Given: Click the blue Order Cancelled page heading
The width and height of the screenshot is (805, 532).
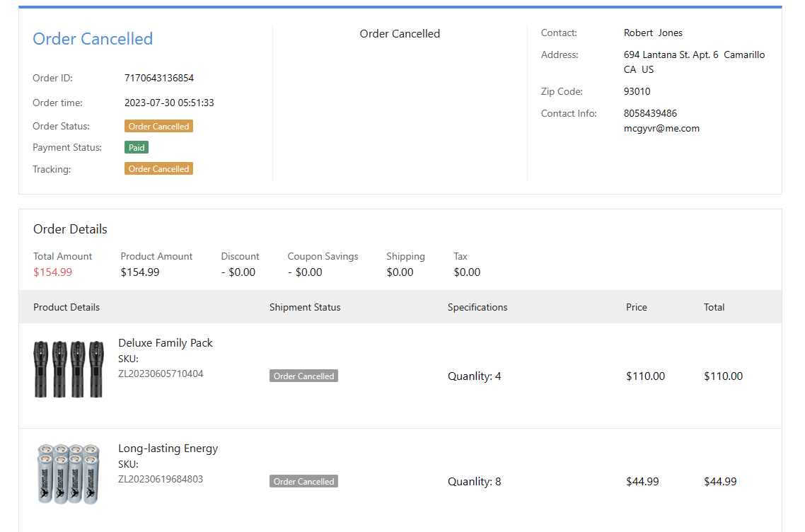Looking at the screenshot, I should 93,39.
